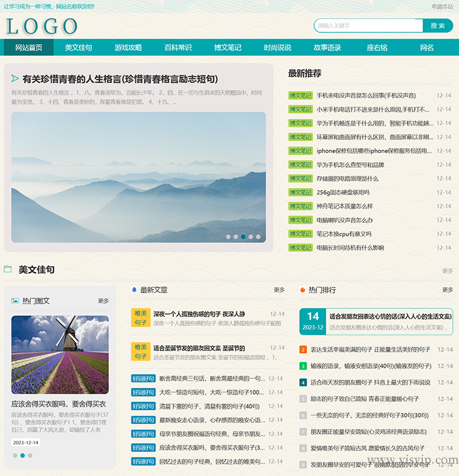Open 表达生活幸福美满的句子 ranked article
459x476 pixels.
[370, 349]
